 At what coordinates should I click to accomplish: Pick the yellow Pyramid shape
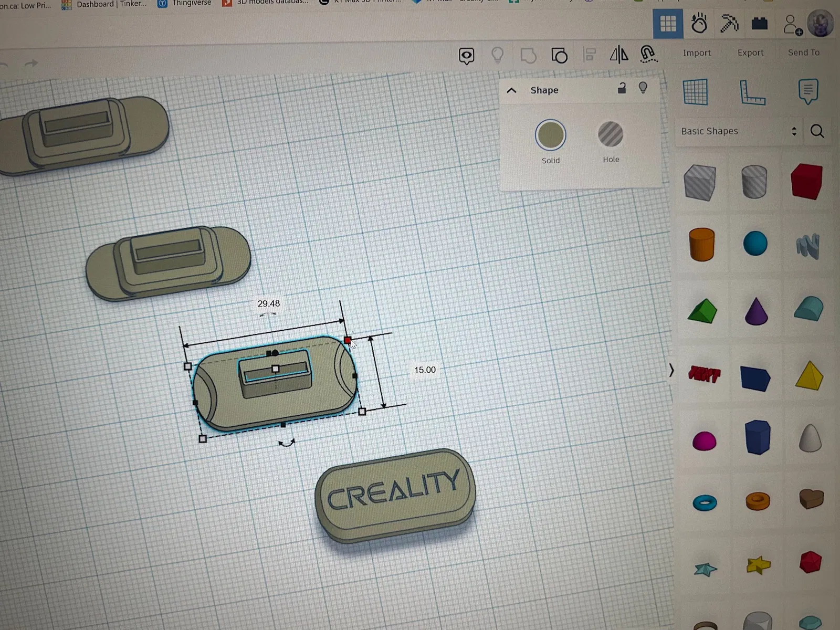pyautogui.click(x=809, y=375)
